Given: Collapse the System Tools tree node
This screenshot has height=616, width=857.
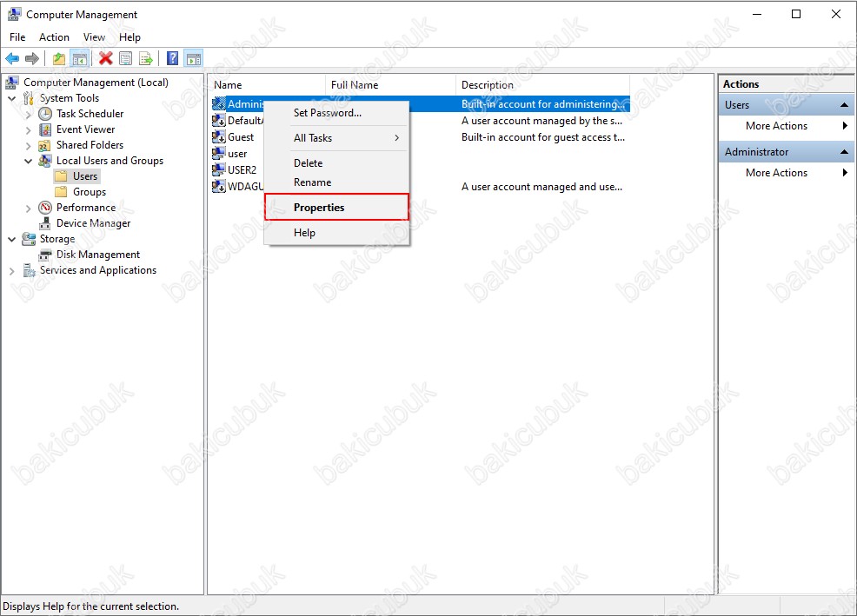Looking at the screenshot, I should click(12, 98).
